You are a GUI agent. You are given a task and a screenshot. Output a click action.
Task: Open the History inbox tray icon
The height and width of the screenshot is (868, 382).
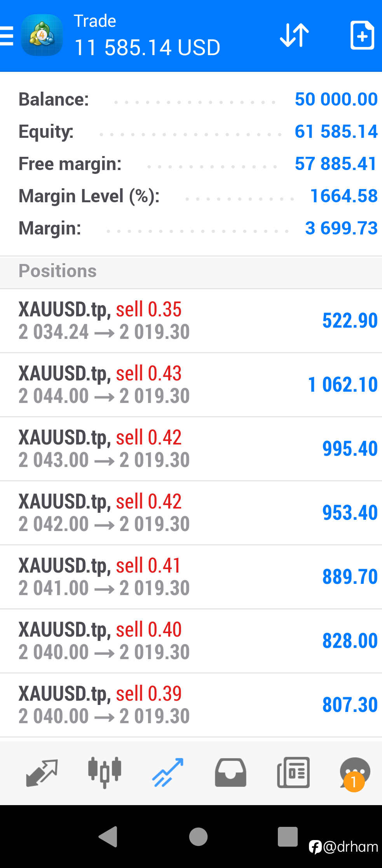pos(230,773)
